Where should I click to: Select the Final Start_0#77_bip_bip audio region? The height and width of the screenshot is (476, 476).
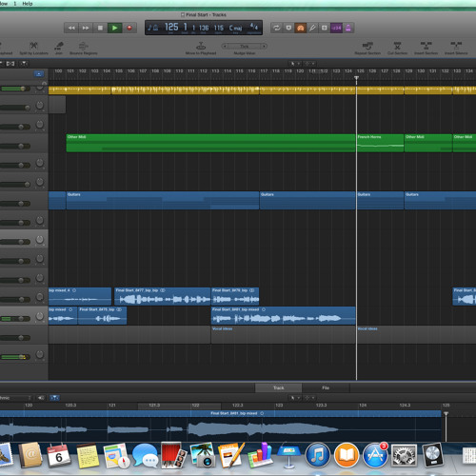(x=163, y=296)
